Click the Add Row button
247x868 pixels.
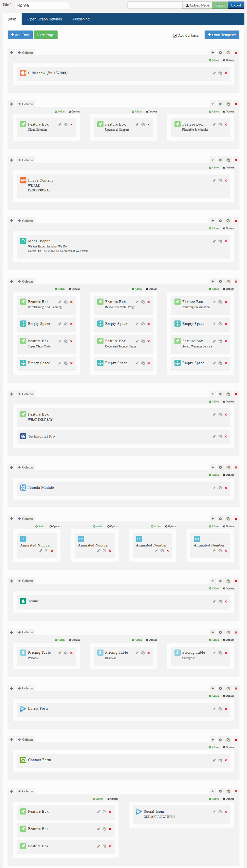pyautogui.click(x=20, y=35)
